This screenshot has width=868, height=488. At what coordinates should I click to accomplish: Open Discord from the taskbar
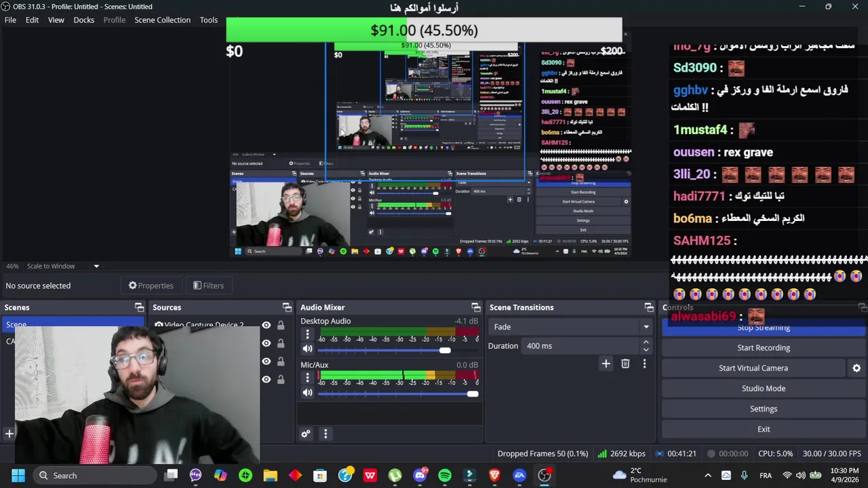pos(420,475)
